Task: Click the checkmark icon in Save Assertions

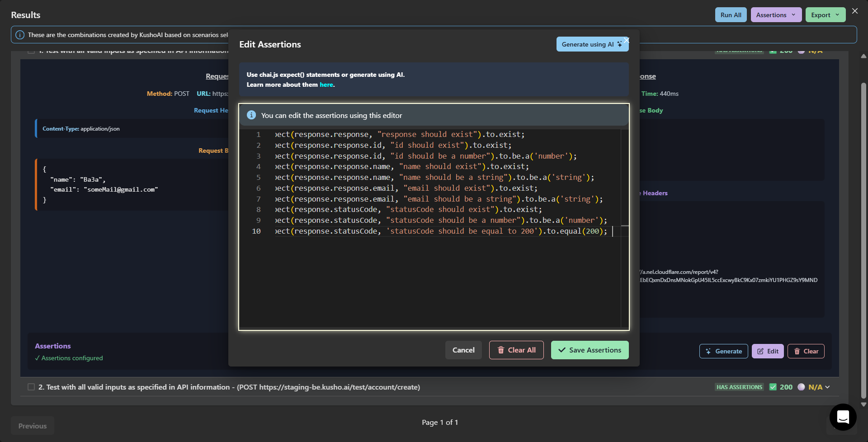Action: pyautogui.click(x=562, y=350)
